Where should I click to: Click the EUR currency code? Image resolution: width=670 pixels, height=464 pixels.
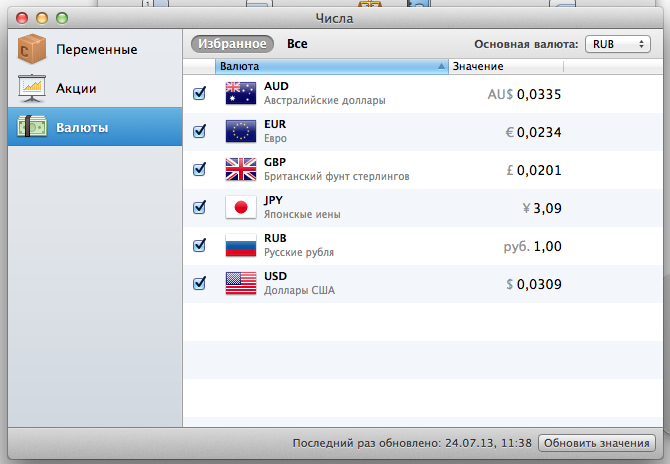275,124
